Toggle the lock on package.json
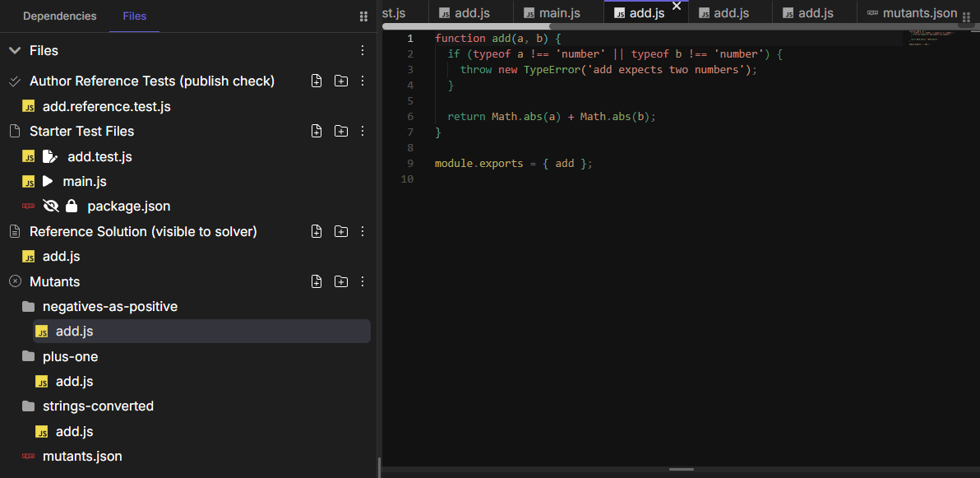Viewport: 980px width, 478px height. 72,206
